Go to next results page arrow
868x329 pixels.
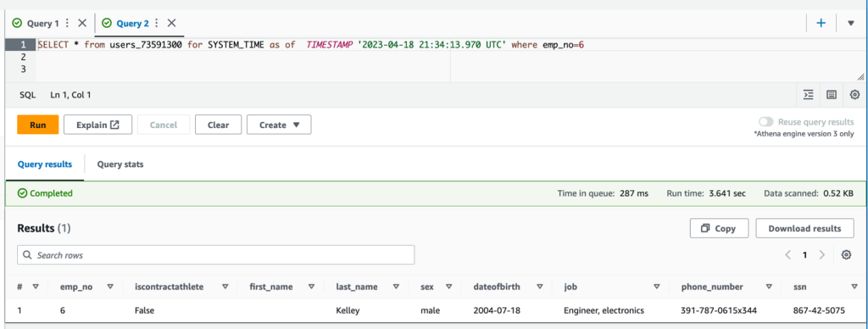click(822, 254)
